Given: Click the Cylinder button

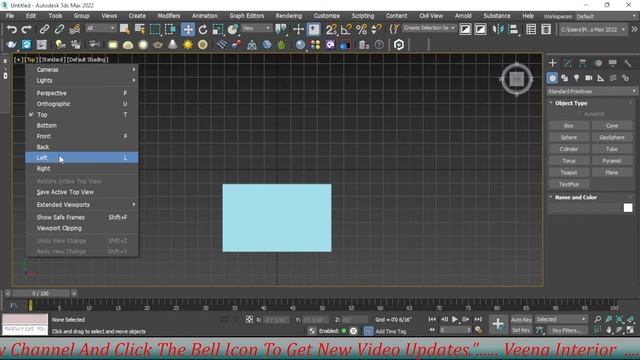Looking at the screenshot, I should click(569, 149).
